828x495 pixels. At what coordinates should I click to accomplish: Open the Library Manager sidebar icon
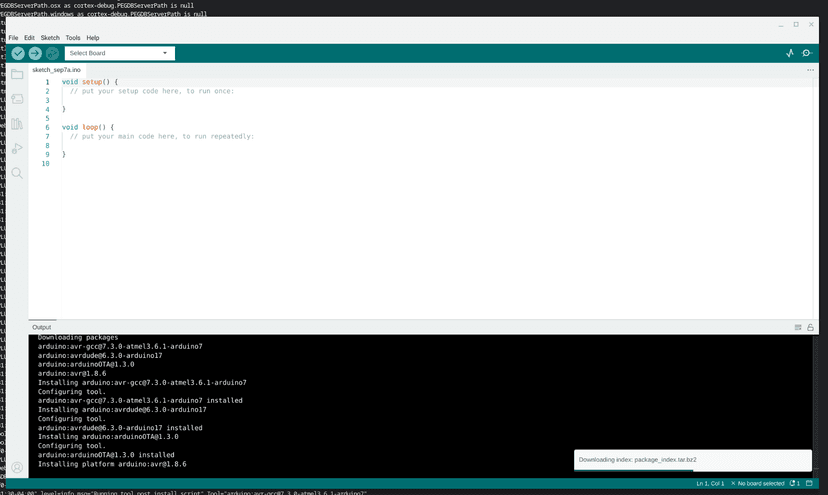17,124
